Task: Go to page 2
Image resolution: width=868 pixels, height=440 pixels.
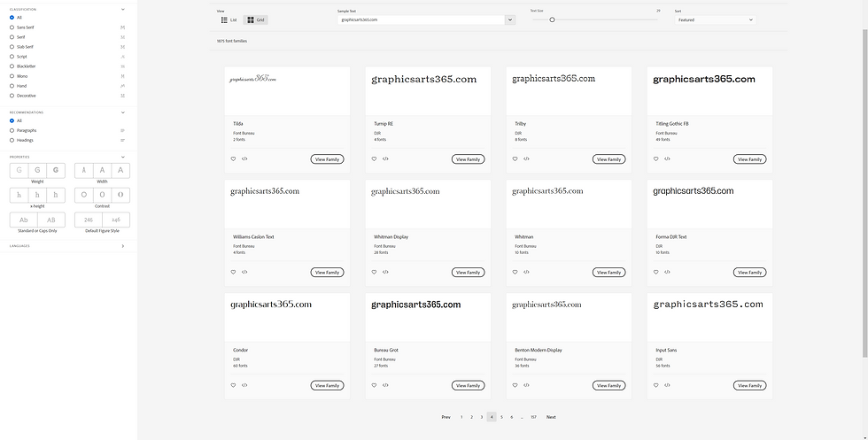Action: click(x=471, y=417)
